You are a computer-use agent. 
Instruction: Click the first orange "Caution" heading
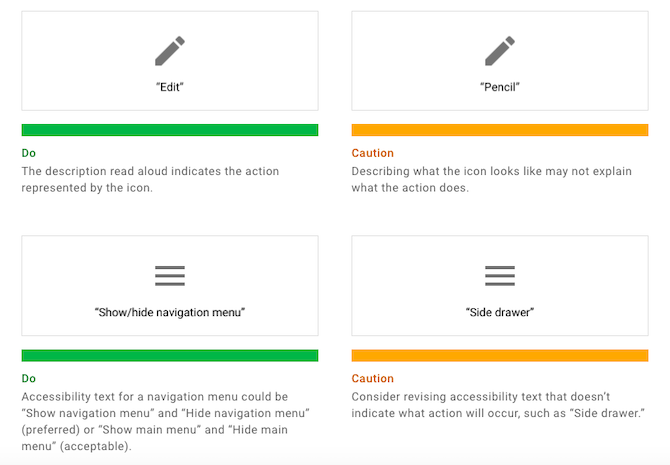click(373, 153)
